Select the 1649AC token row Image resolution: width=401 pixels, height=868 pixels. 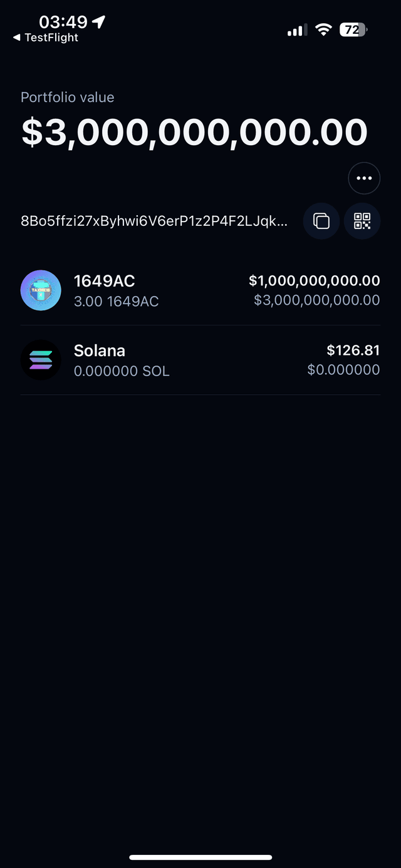[200, 290]
